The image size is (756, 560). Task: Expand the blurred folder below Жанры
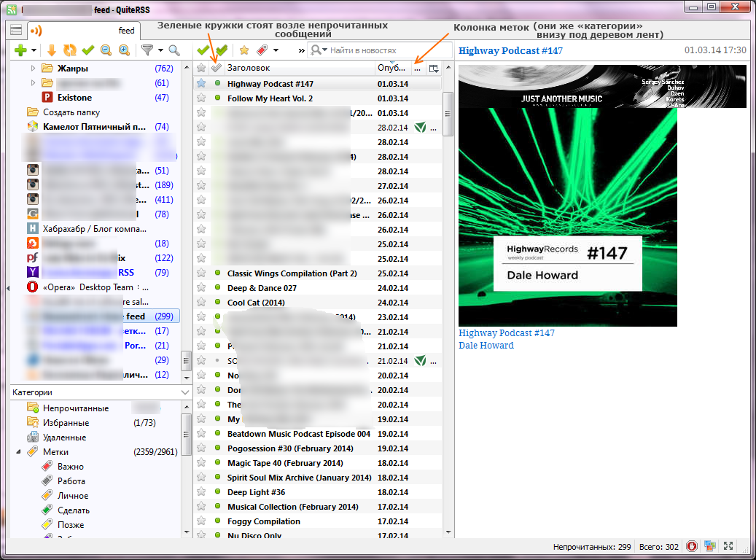pyautogui.click(x=33, y=83)
